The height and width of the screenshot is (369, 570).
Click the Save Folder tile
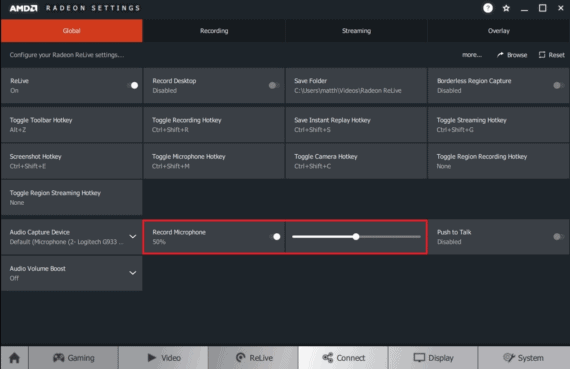(x=356, y=85)
